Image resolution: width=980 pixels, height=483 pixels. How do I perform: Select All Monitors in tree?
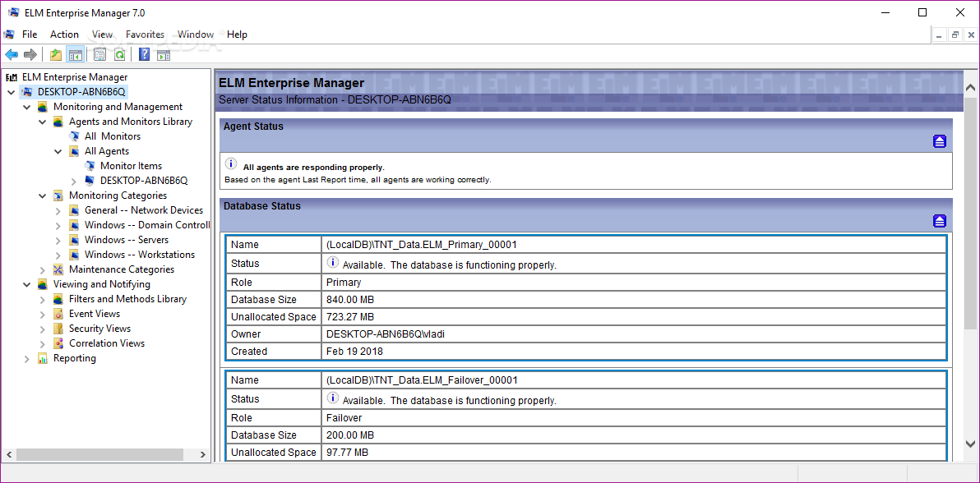(x=113, y=136)
